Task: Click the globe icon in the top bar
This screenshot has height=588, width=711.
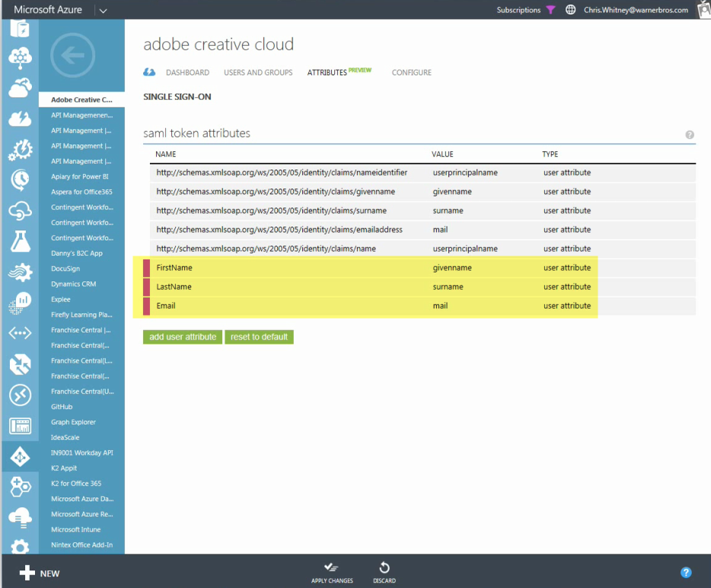Action: [571, 10]
